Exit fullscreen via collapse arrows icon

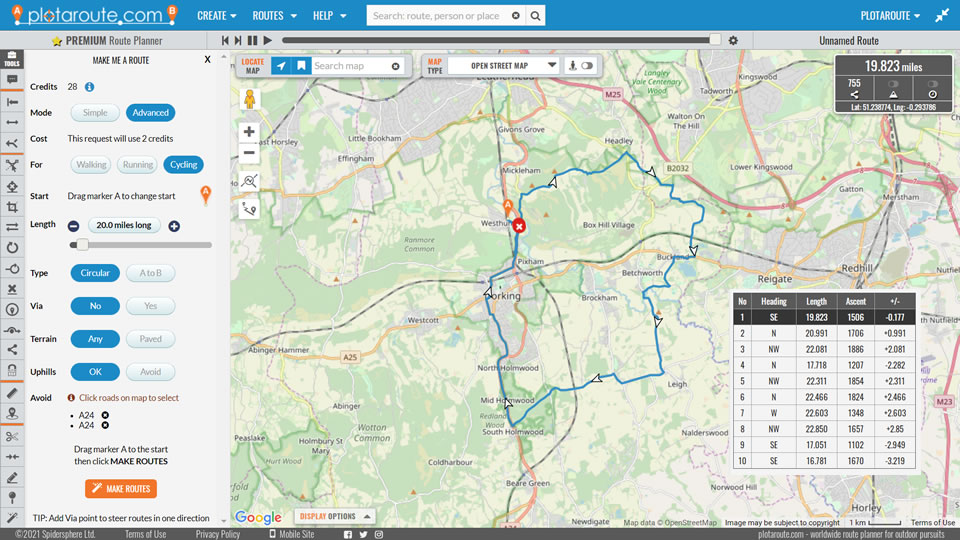point(942,16)
